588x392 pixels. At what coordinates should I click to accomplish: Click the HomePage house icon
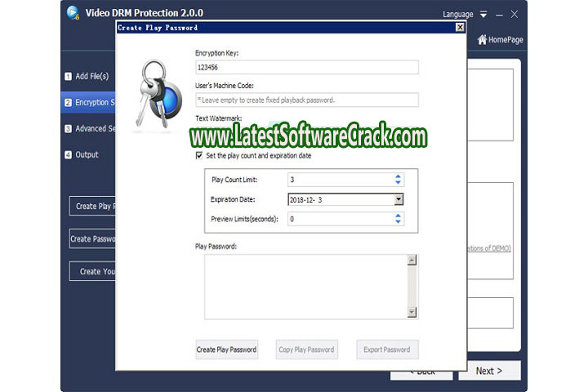[x=482, y=40]
